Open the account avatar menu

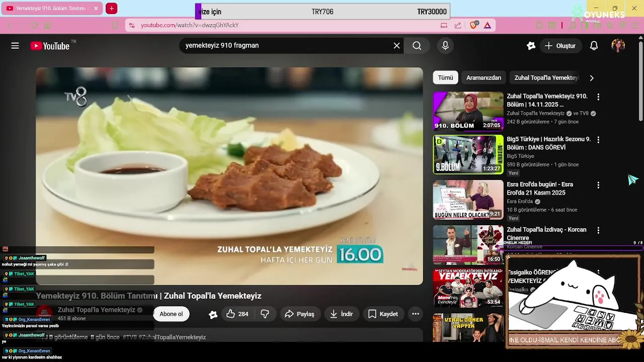(618, 46)
